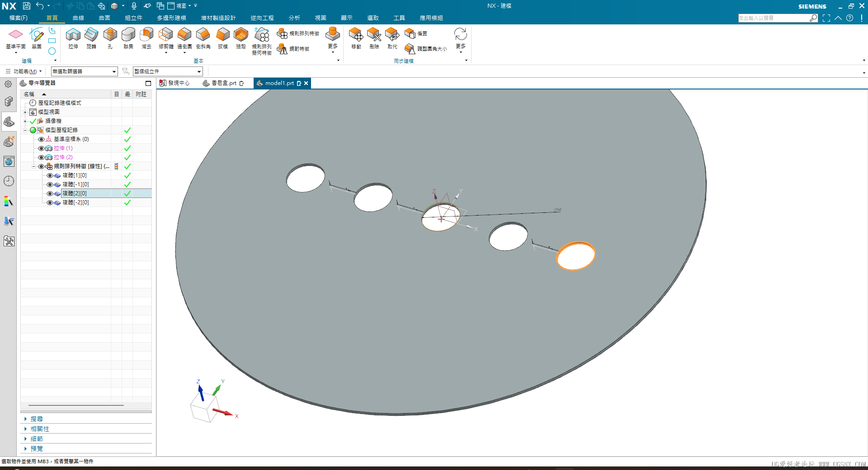Open the web browser sidebar icon
Viewport: 868px width, 470px height.
tap(9, 161)
